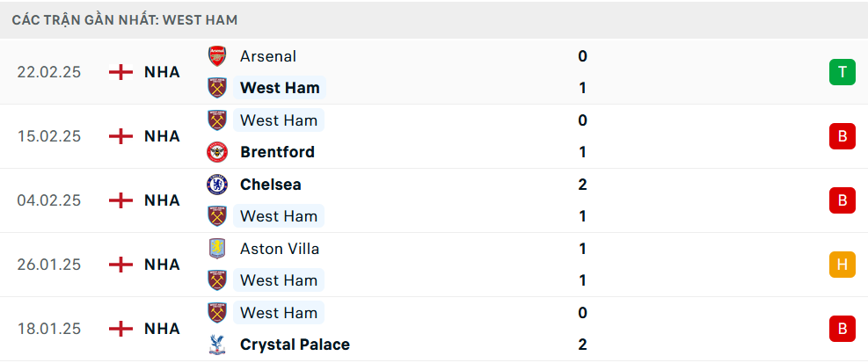The width and height of the screenshot is (868, 363).
Task: Click red B badge for Crystal Palace match
Action: pos(842,329)
